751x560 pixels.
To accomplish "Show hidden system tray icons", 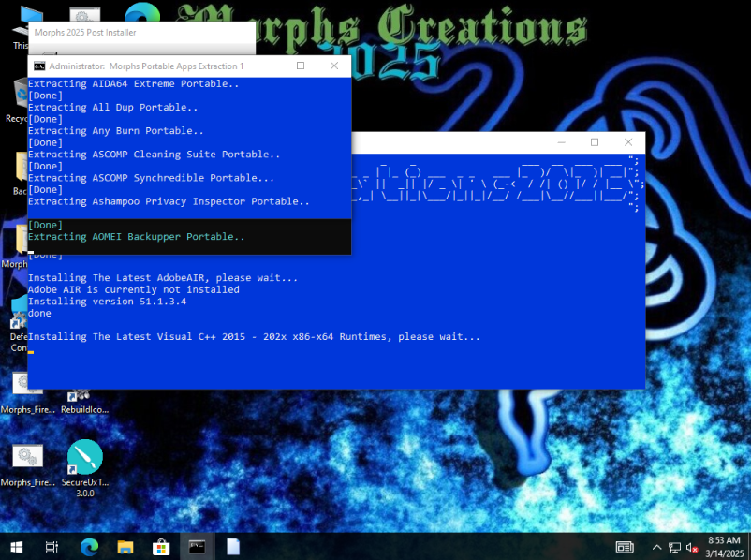I will (x=657, y=547).
